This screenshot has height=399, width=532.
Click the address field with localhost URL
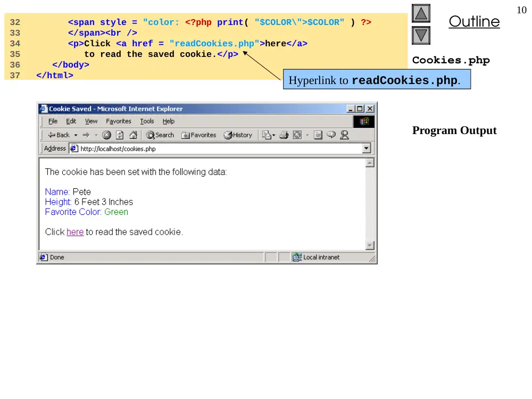pos(216,148)
